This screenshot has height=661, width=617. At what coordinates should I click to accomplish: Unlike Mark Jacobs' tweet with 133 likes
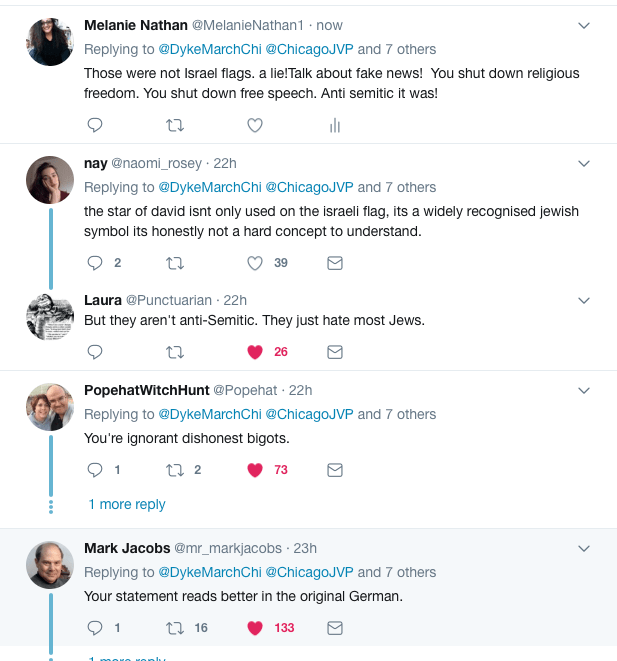pos(255,628)
